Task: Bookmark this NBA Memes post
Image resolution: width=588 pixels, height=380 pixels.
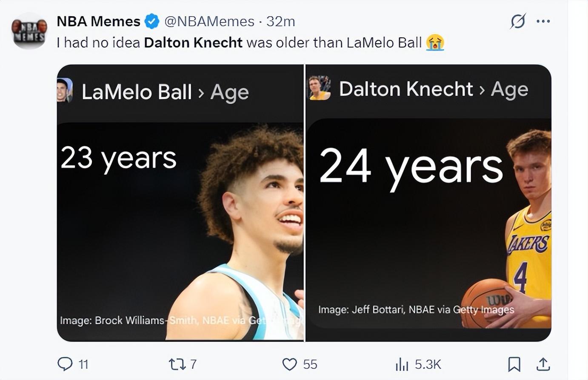Action: [x=514, y=364]
